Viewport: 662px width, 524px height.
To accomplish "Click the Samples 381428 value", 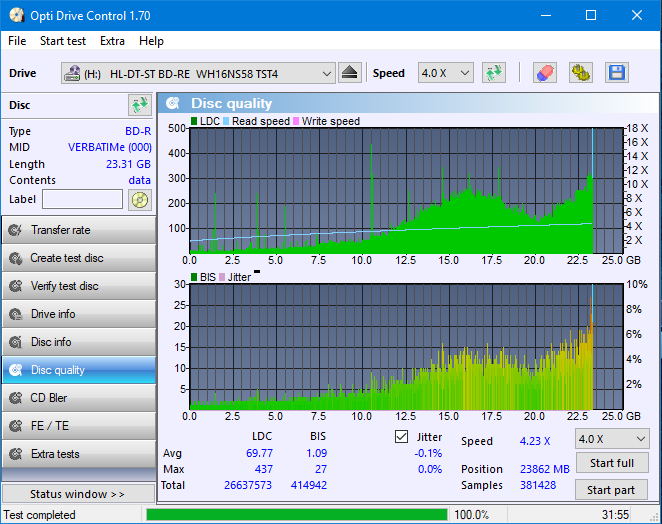I will pyautogui.click(x=538, y=485).
